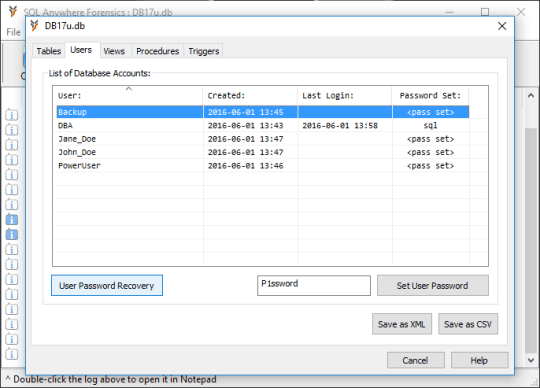Switch to the Tables tab

click(x=49, y=51)
